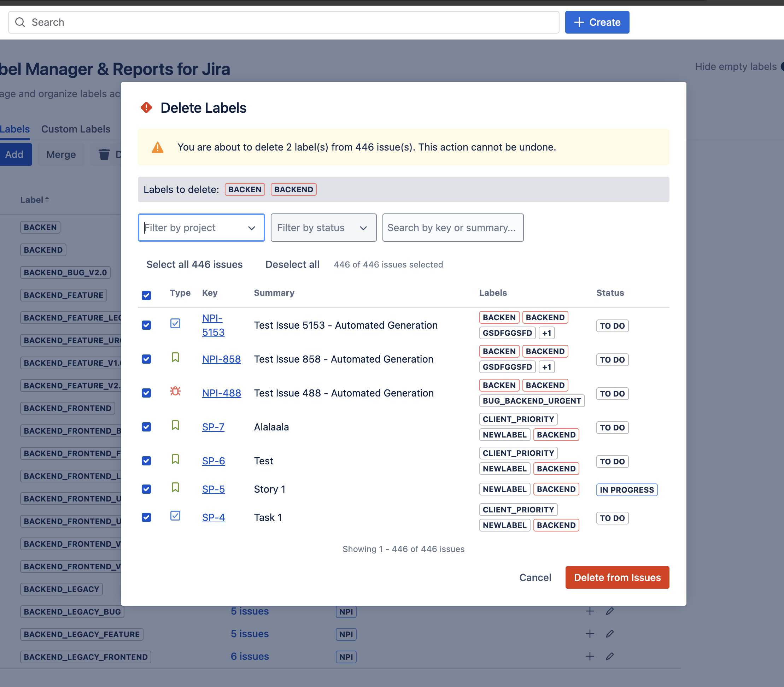Select the Labels tab
Image resolution: width=784 pixels, height=687 pixels.
tap(14, 129)
